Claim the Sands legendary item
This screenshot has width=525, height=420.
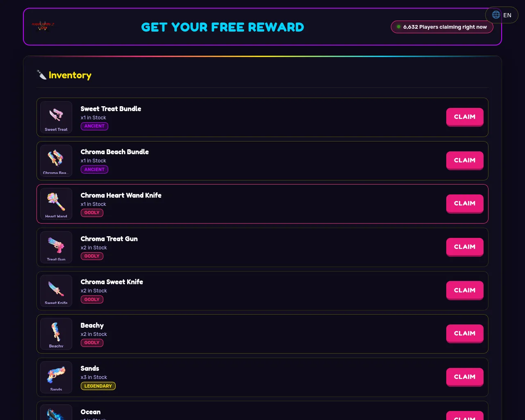coord(465,377)
